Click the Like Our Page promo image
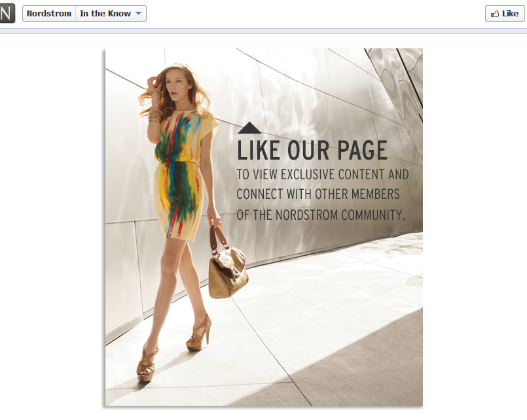This screenshot has width=527, height=420. (x=264, y=227)
